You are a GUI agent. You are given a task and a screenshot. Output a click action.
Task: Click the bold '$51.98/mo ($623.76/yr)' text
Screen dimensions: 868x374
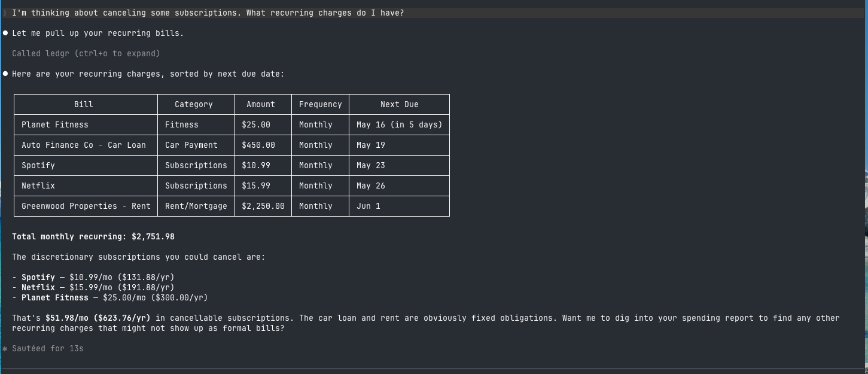(x=98, y=318)
